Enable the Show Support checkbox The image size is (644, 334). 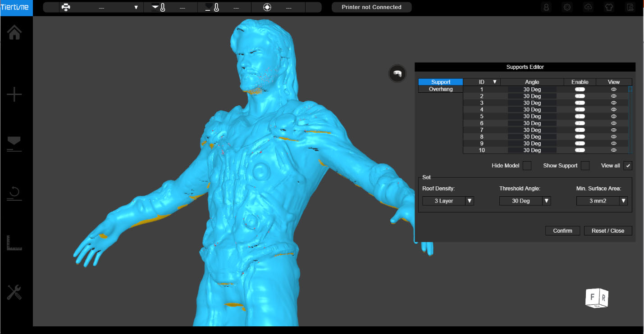(585, 166)
